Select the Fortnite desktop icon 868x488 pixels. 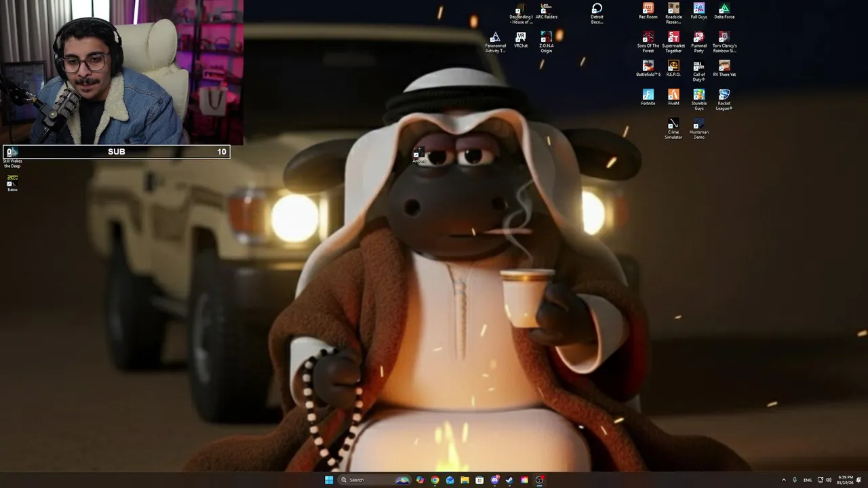[648, 98]
